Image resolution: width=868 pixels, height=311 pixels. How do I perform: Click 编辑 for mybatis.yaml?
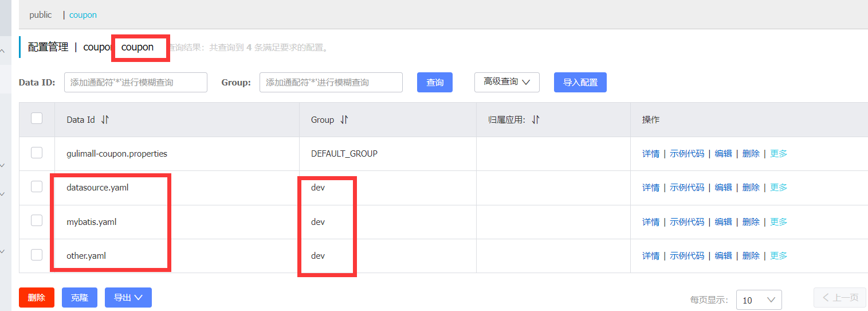coord(724,222)
